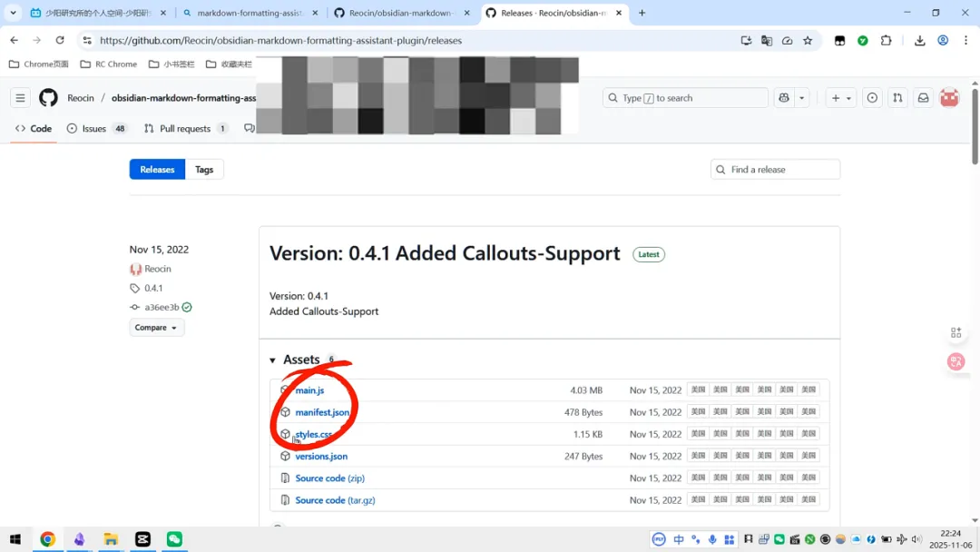Open pull requests icon in header
Viewport: 980px width, 552px height.
point(897,98)
